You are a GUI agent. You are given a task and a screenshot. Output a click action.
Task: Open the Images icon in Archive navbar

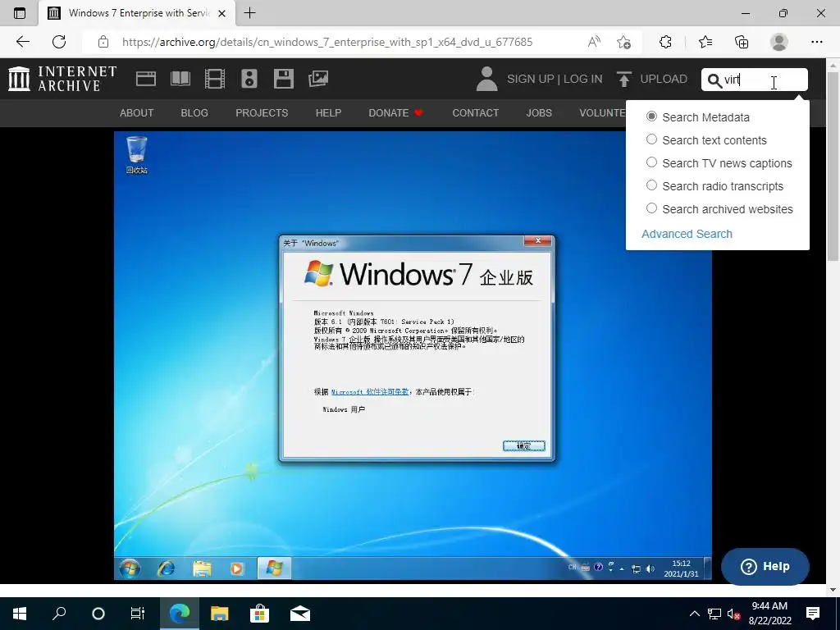click(318, 79)
